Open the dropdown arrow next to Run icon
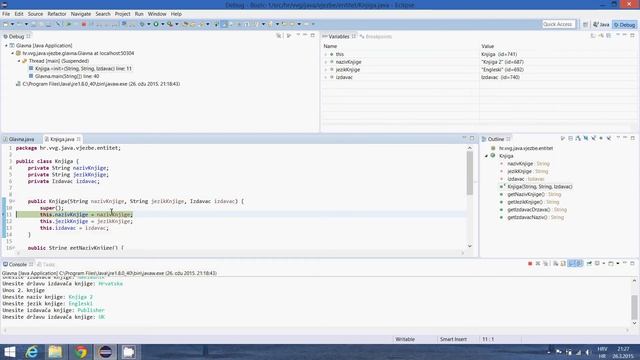640x360 pixels. pyautogui.click(x=162, y=24)
